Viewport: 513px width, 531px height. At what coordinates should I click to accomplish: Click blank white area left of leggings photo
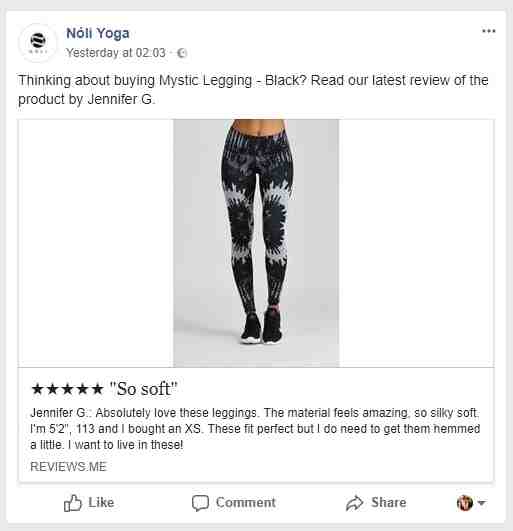point(96,243)
